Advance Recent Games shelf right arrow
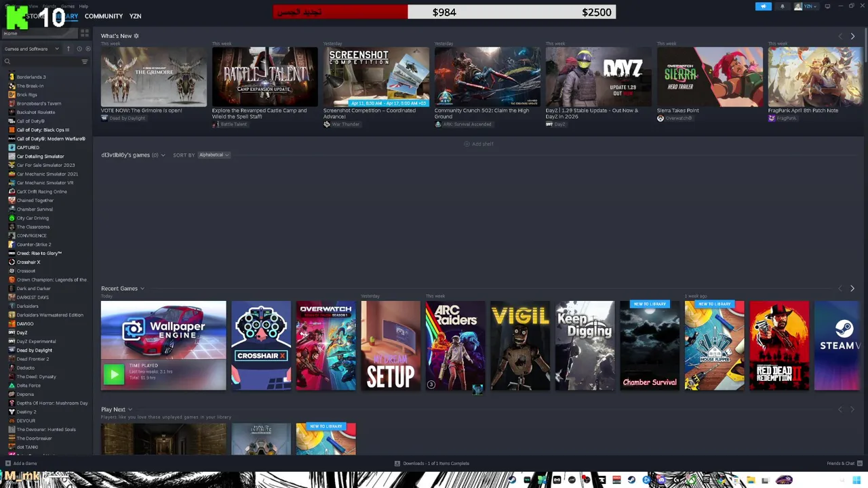 point(852,289)
